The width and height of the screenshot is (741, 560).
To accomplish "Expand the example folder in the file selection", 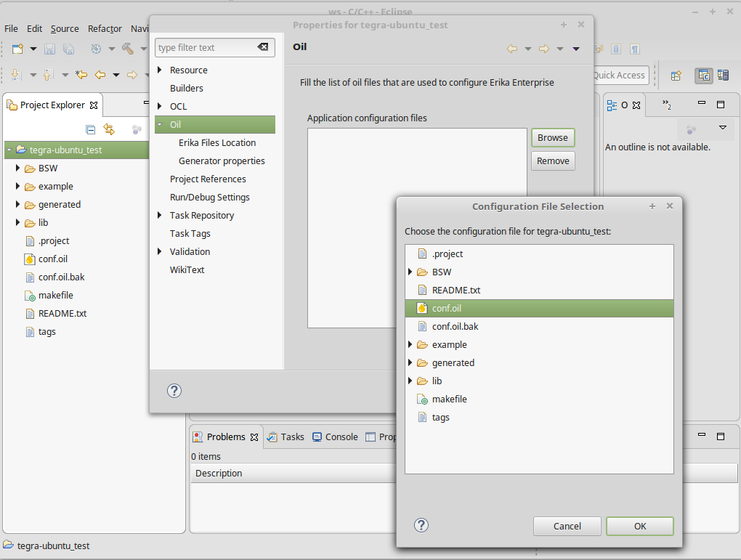I will click(410, 344).
